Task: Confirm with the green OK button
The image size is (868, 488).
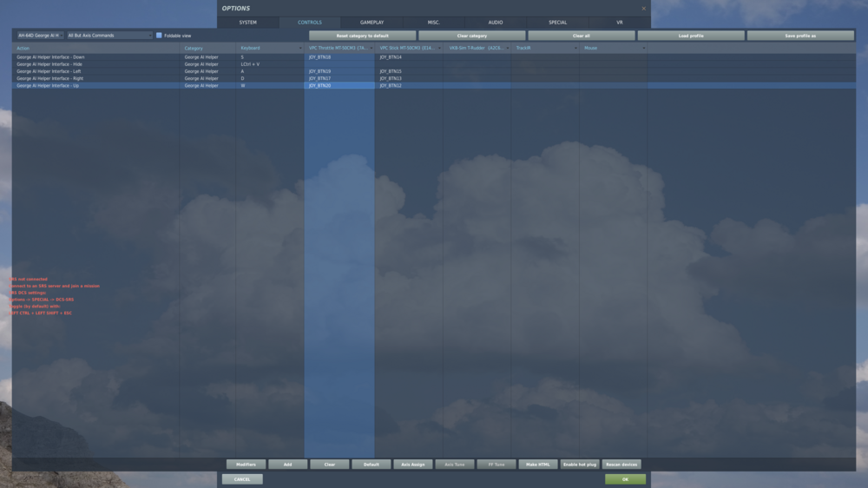Action: point(626,479)
